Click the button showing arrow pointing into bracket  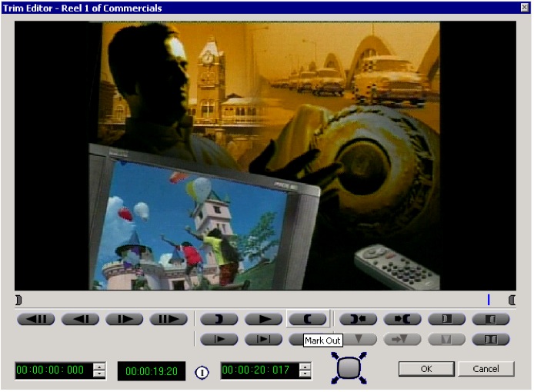pos(402,319)
